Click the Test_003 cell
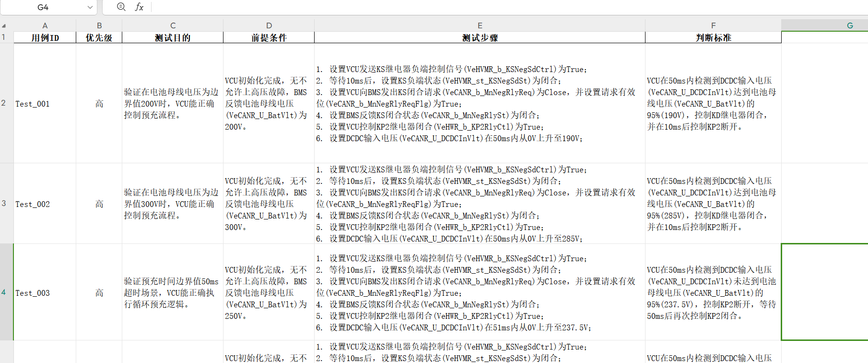Image resolution: width=868 pixels, height=363 pixels. (45, 292)
